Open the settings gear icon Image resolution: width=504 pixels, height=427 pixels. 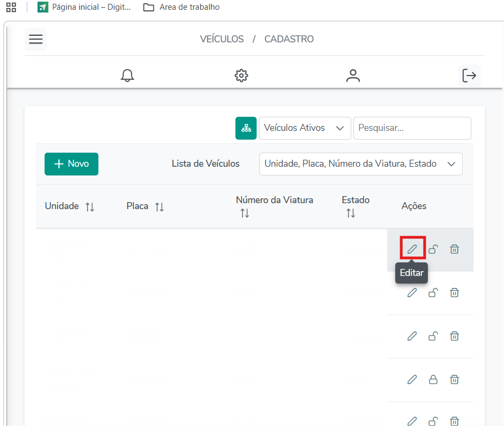[x=241, y=76]
